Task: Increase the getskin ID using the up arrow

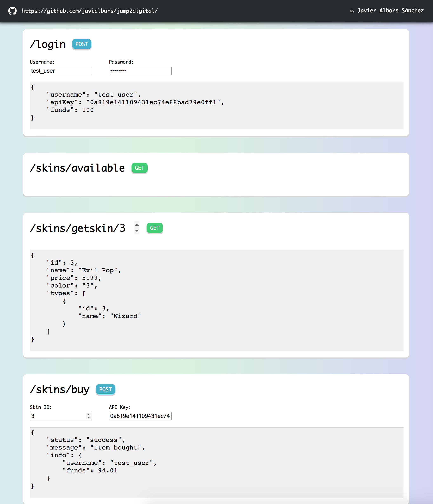Action: 137,225
